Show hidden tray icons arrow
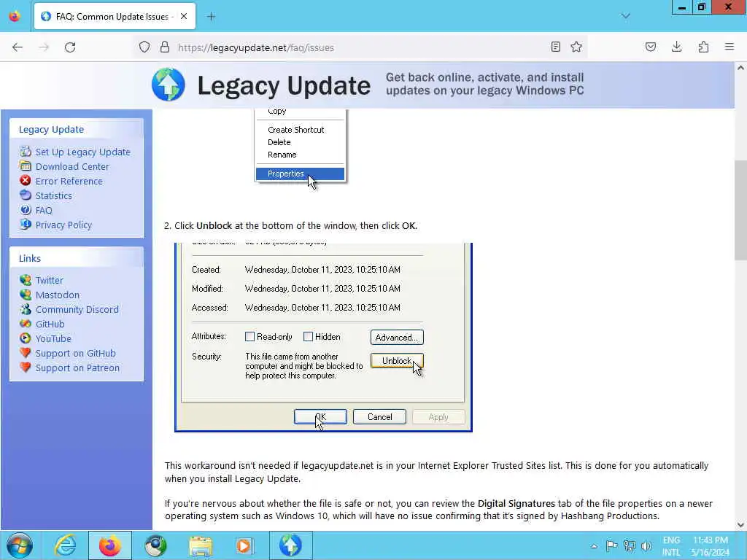Screen dimensions: 747x560 594,546
